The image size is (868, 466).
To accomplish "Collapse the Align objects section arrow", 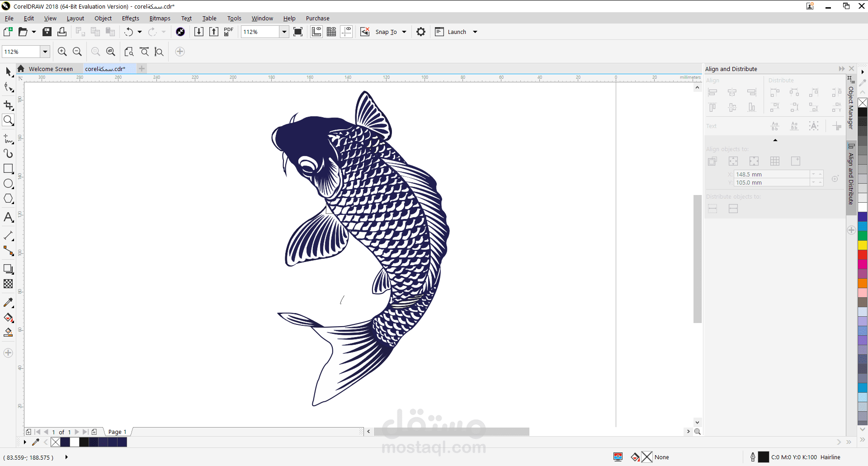I will pyautogui.click(x=775, y=141).
